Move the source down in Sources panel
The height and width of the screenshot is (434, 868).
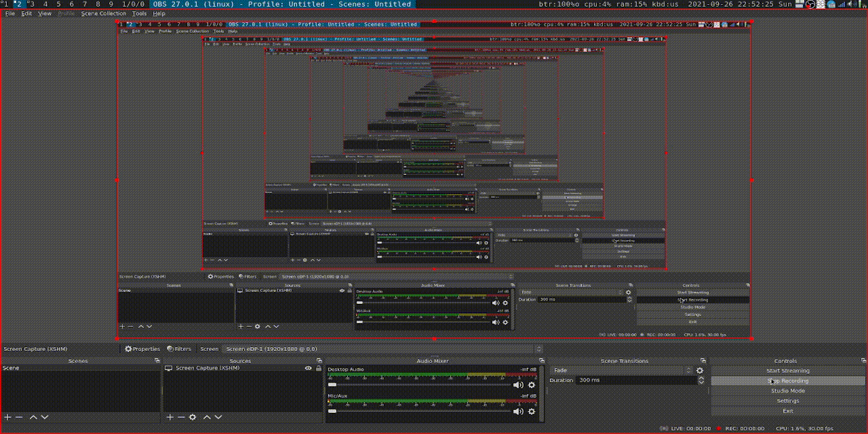pos(218,417)
